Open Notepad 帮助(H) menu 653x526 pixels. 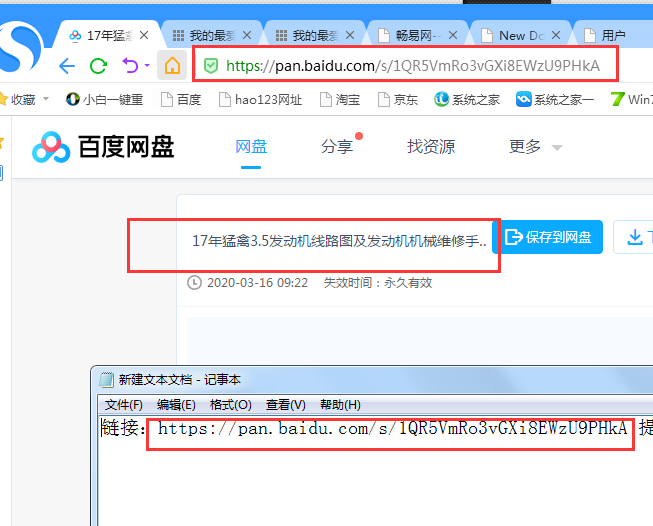coord(340,404)
